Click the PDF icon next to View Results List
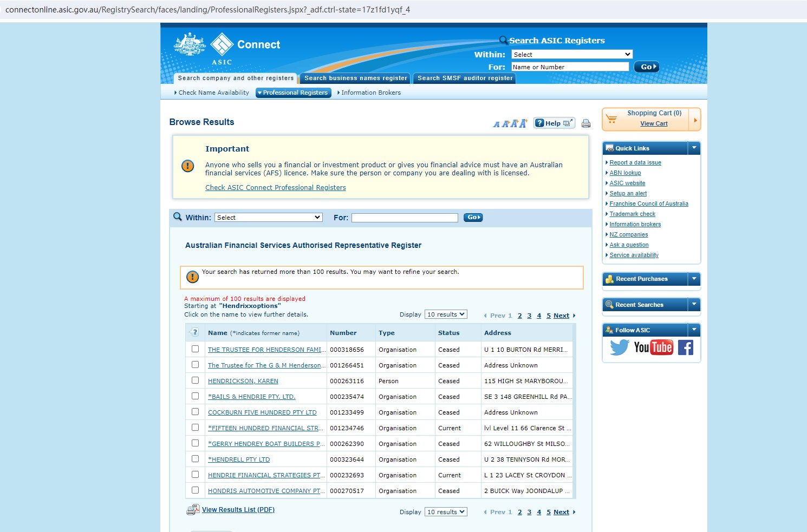This screenshot has height=532, width=807. pos(193,510)
